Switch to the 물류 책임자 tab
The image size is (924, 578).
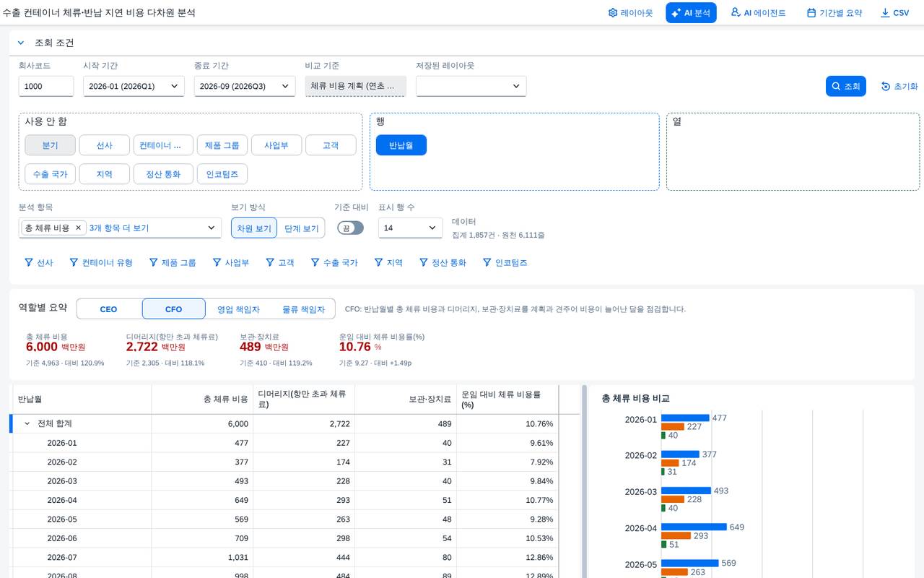coord(303,309)
